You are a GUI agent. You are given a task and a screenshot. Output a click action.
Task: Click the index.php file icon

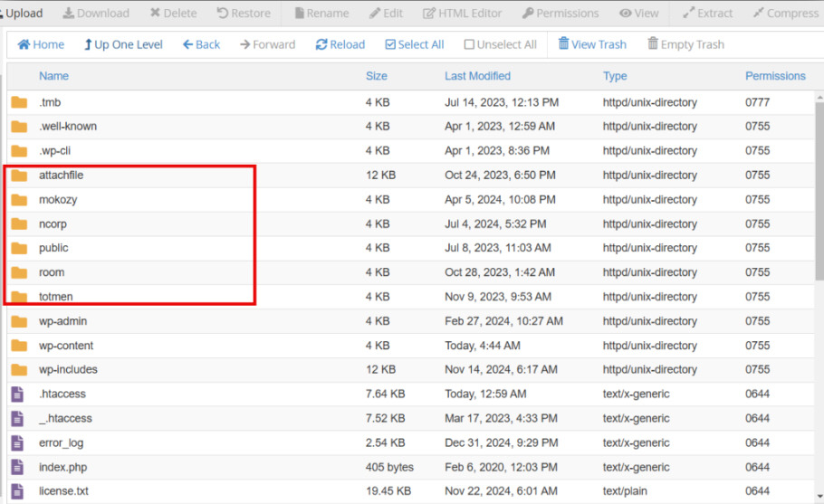tap(17, 467)
